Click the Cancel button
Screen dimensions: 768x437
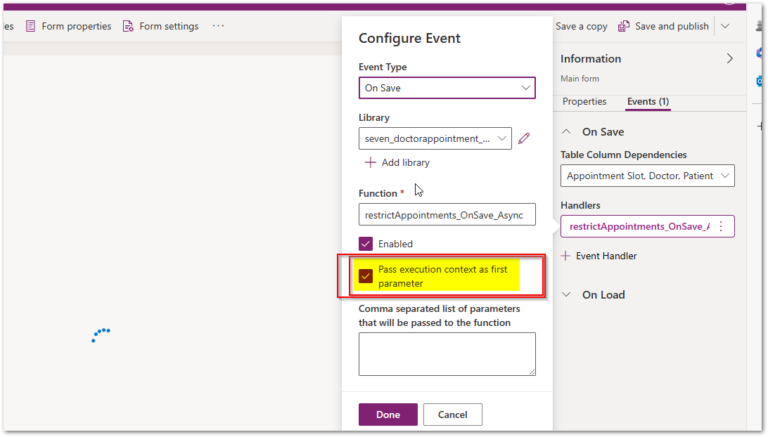click(x=453, y=414)
